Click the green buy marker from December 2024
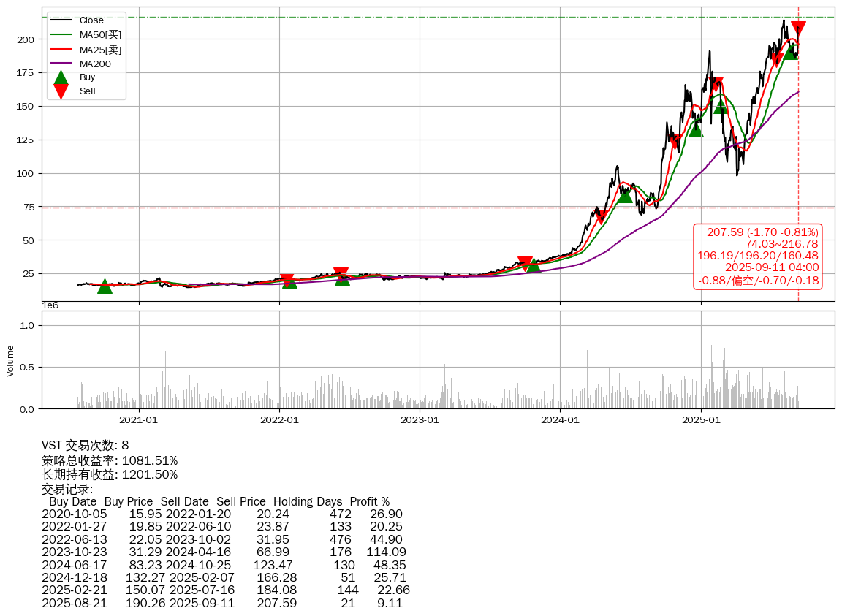Screen dimensions: 842x616 tap(696, 129)
